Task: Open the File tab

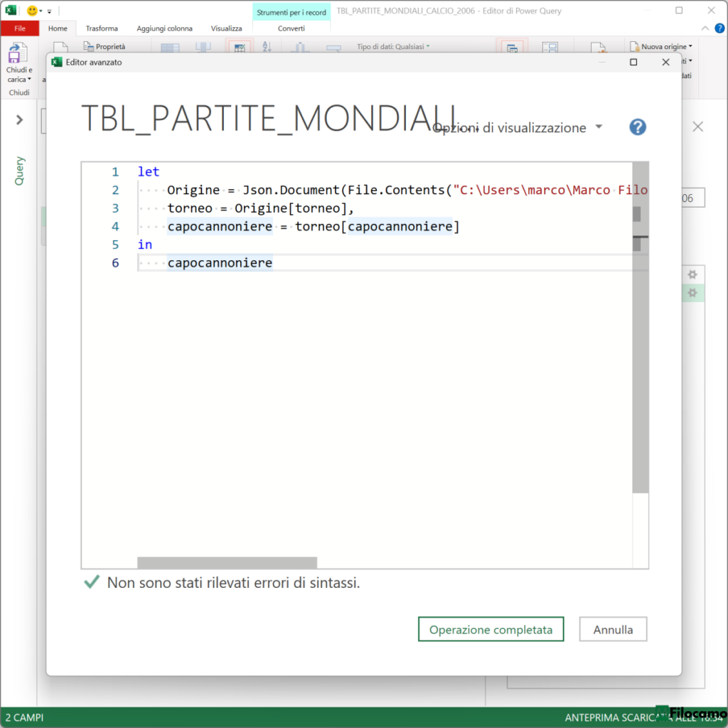Action: coord(19,28)
